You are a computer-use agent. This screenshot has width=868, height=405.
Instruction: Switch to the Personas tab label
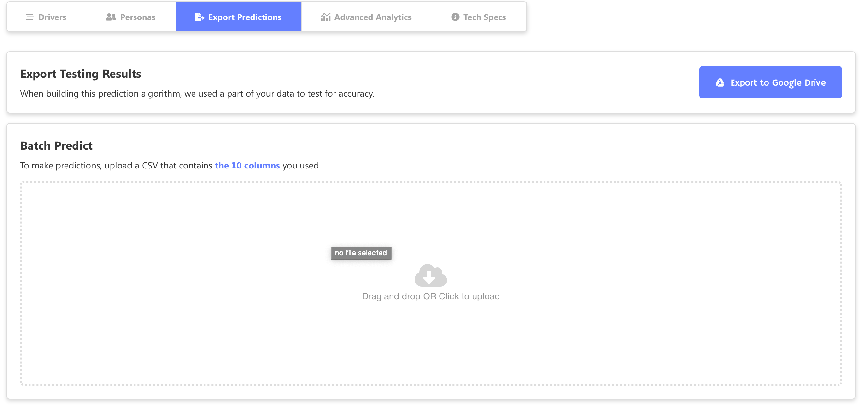point(137,17)
